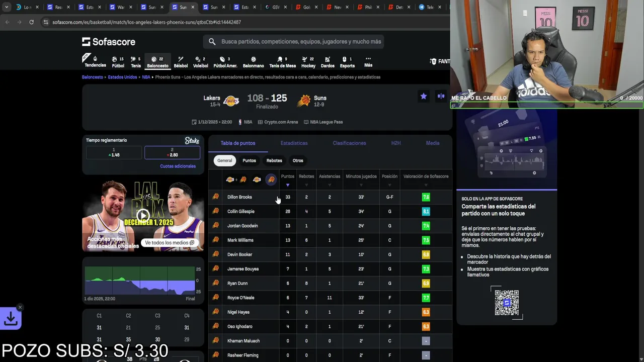Open Cuotas adicionales link
The image size is (644, 362).
click(x=178, y=166)
